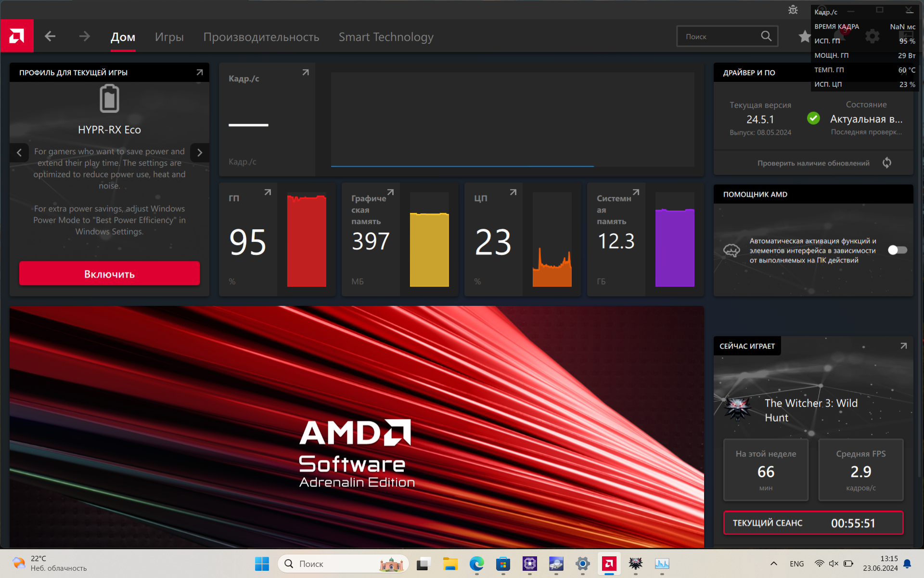This screenshot has height=578, width=924.
Task: Click the HYPR-RX Eco battery icon
Action: click(109, 98)
